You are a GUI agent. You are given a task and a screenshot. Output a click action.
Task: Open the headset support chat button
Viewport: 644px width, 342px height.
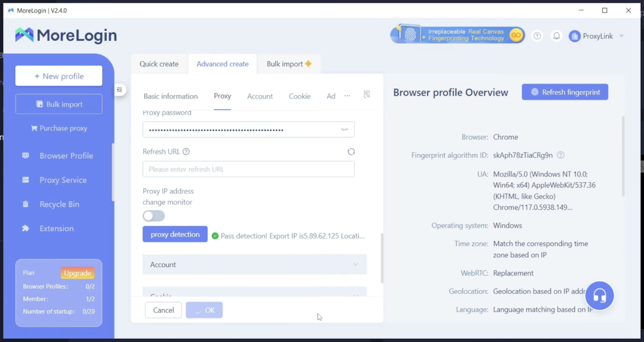point(599,296)
